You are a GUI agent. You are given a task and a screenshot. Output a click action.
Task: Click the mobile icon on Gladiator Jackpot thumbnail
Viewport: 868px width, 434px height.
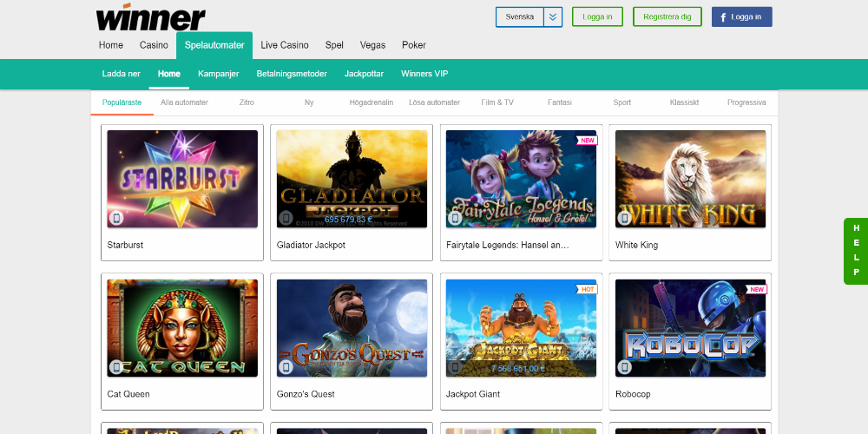tap(286, 218)
